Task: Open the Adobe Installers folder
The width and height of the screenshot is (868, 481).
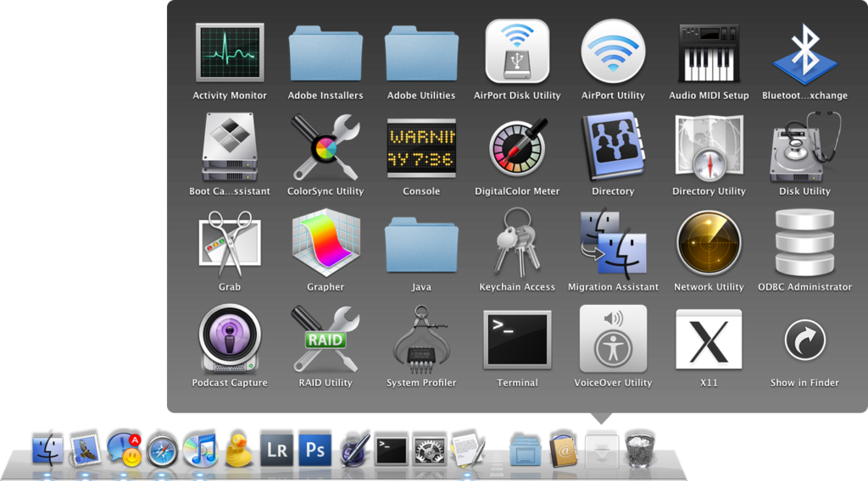Action: [x=325, y=53]
